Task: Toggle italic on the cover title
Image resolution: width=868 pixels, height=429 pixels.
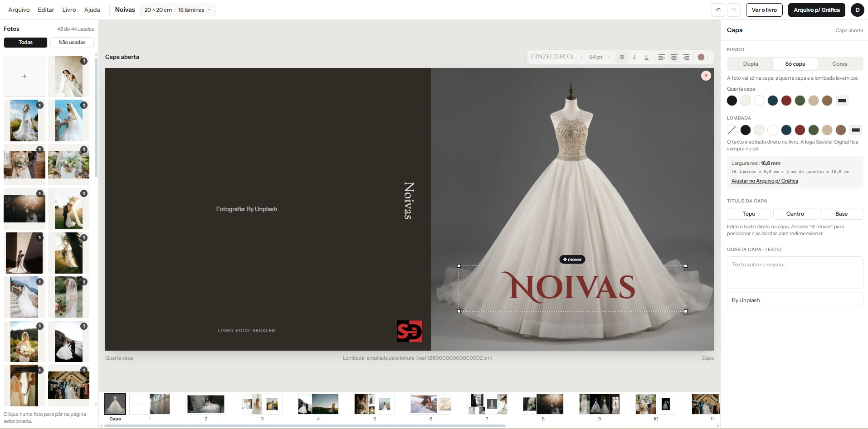Action: pos(634,57)
